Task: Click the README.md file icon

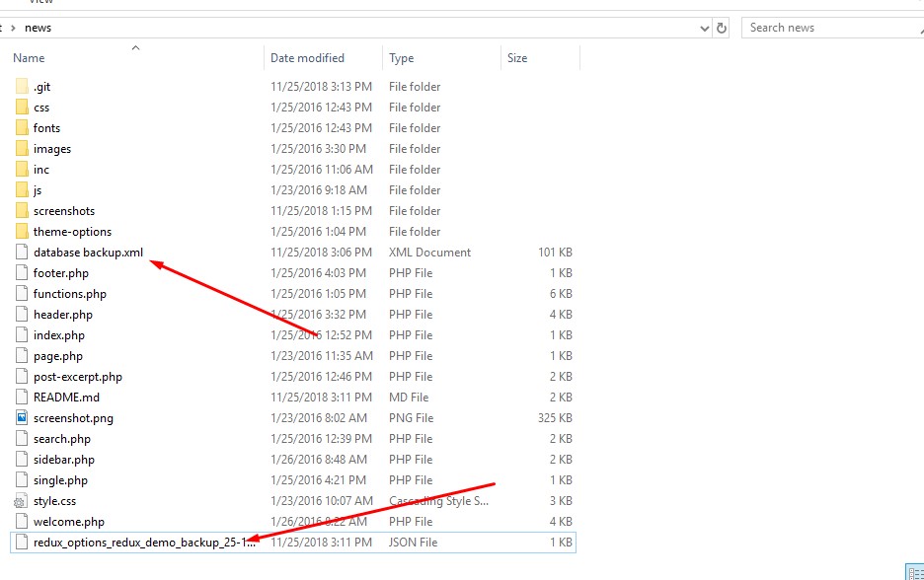Action: click(22, 397)
